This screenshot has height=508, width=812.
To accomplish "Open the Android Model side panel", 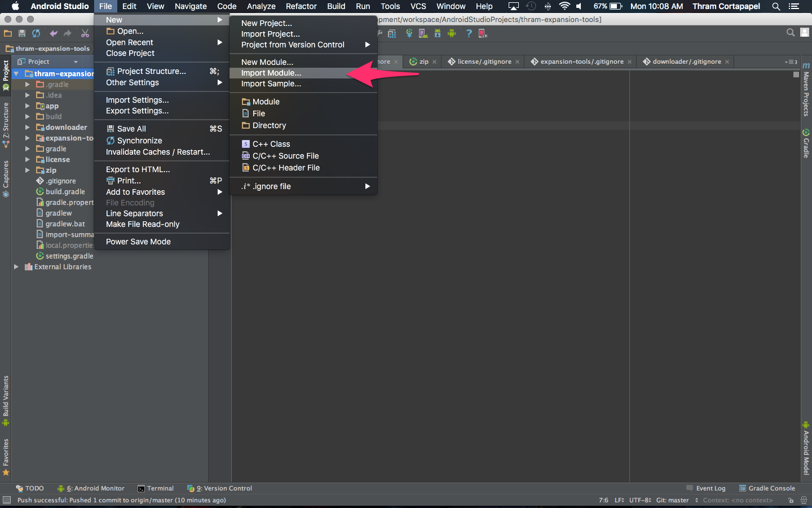I will pyautogui.click(x=806, y=448).
